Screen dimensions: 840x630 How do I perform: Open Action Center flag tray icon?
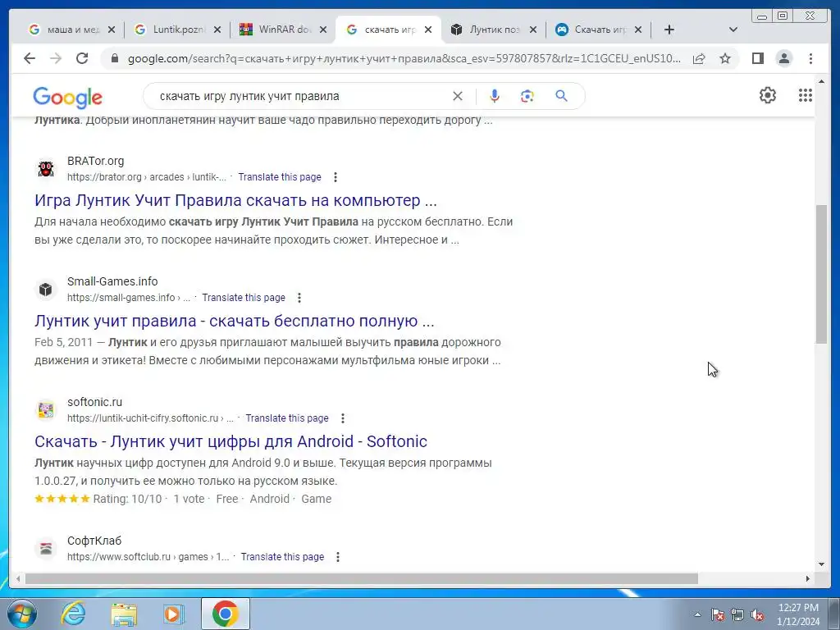(717, 614)
